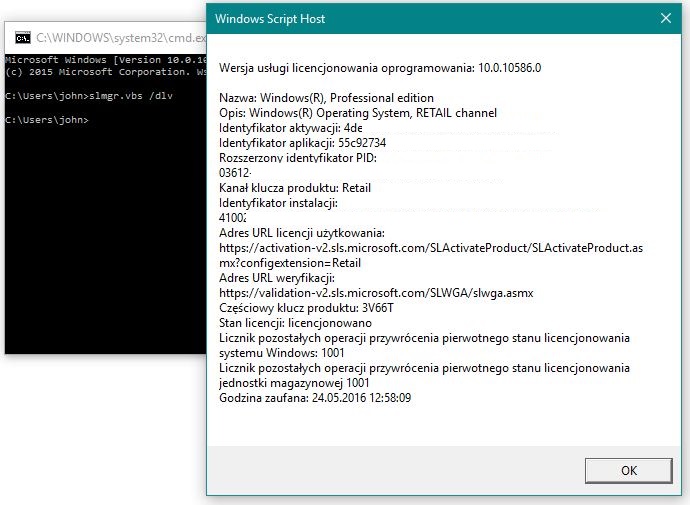Click the 'Rozszerzony identyfikator PID:' label
This screenshot has width=690, height=505.
click(x=298, y=158)
